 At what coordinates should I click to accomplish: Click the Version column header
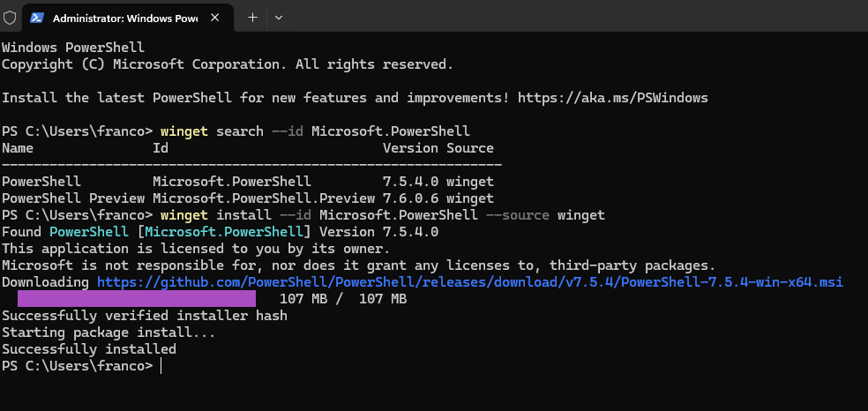410,147
